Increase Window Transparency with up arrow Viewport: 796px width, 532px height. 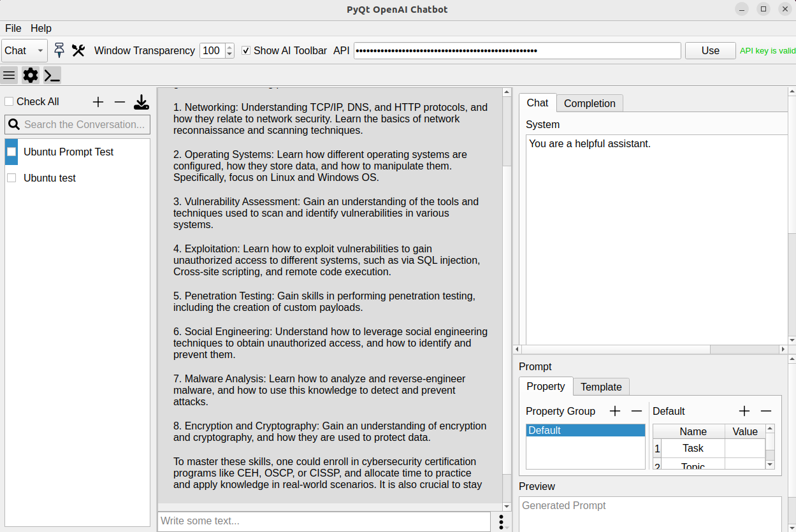(229, 47)
